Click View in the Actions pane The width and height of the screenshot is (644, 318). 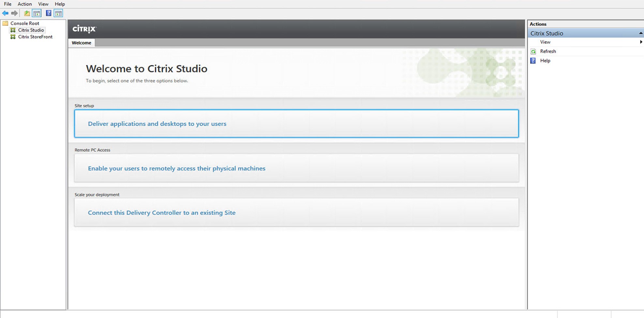(545, 42)
